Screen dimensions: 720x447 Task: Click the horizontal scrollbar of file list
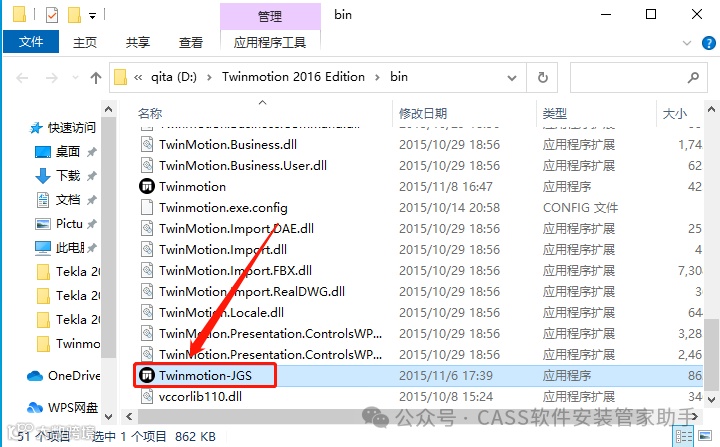point(411,417)
